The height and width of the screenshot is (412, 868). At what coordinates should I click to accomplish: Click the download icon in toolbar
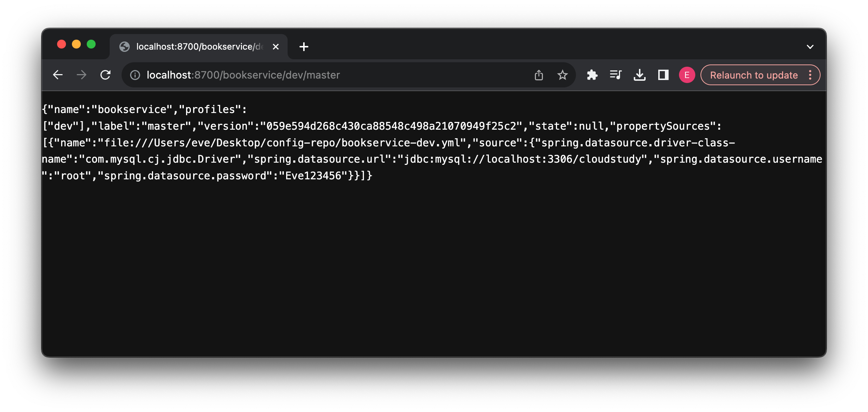click(x=638, y=75)
